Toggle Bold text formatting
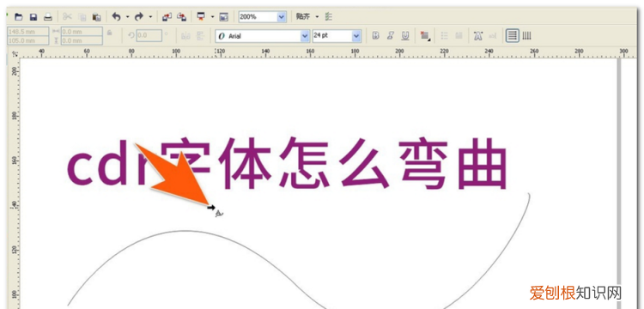This screenshot has height=309, width=644. 375,36
